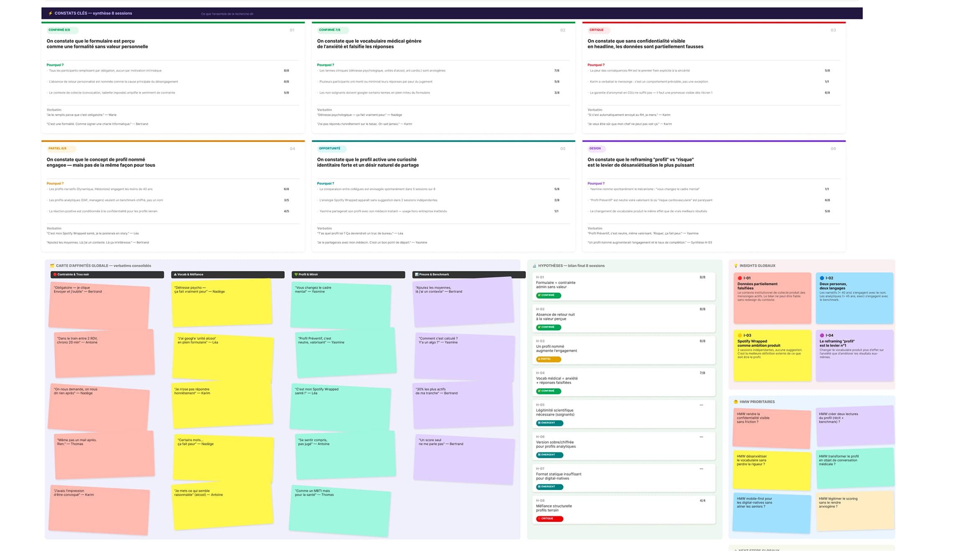Image resolution: width=980 pixels, height=551 pixels.
Task: Select the HMW sticky 'rendre la confidentialité visible'
Action: click(x=772, y=429)
